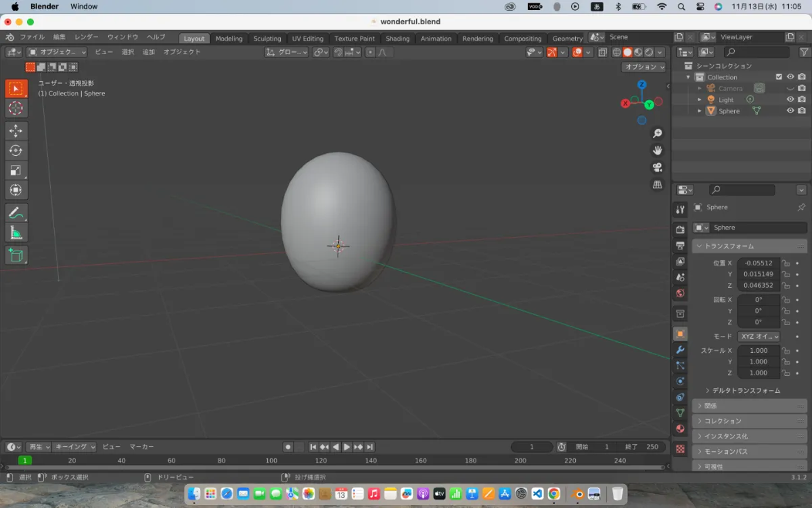Screen dimensions: 812x508
Task: Choose the Add Cube tool
Action: coord(16,256)
